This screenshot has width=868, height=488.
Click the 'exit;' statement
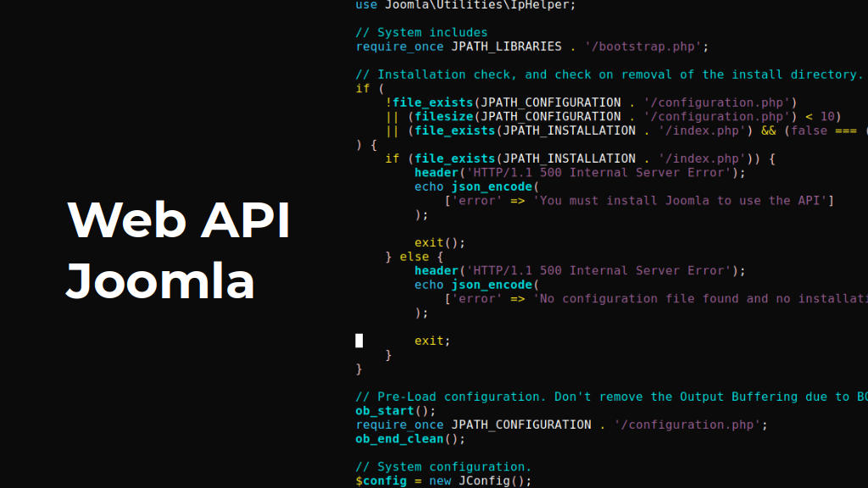coord(432,341)
